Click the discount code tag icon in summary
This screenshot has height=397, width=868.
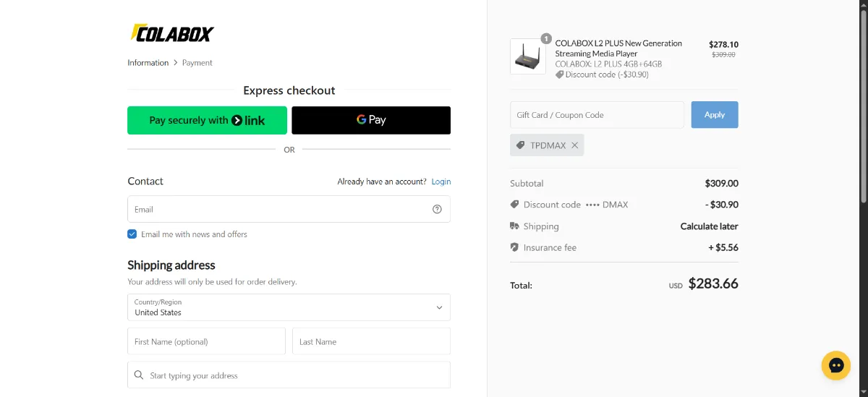click(514, 205)
